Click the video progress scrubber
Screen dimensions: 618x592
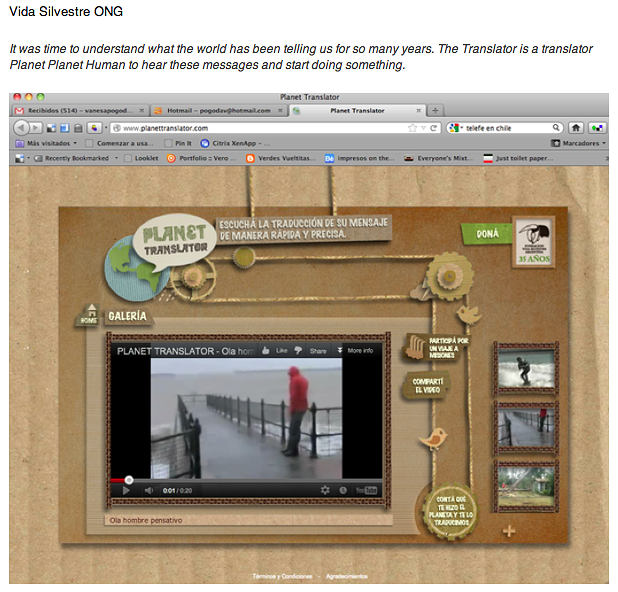[129, 480]
